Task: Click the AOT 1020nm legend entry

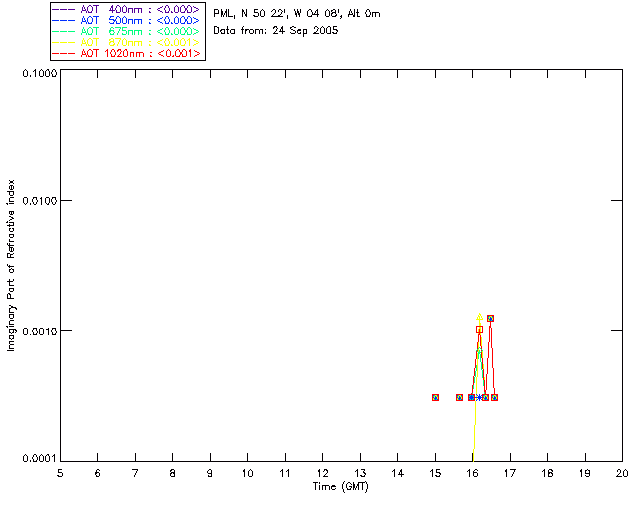Action: point(126,53)
